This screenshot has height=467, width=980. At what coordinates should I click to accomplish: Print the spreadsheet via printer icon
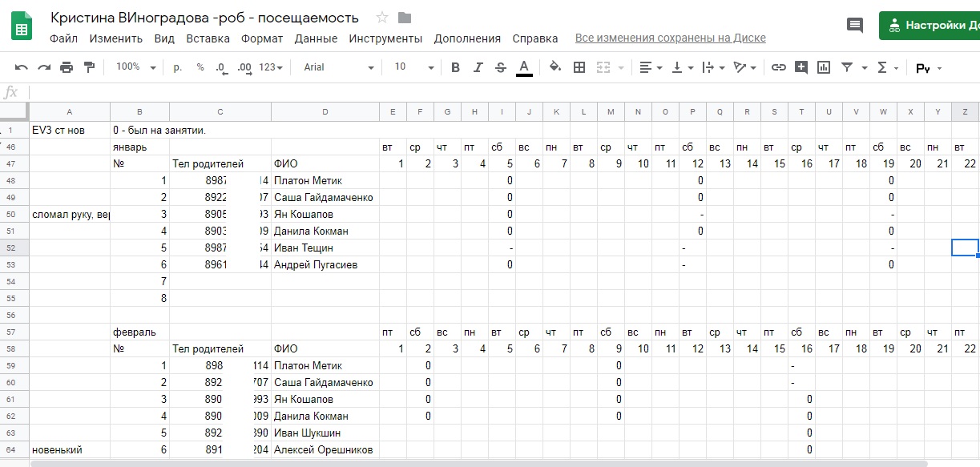click(67, 68)
